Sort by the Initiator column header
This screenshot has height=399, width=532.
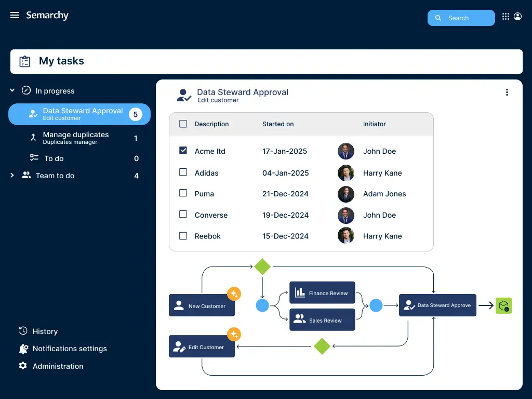click(374, 124)
